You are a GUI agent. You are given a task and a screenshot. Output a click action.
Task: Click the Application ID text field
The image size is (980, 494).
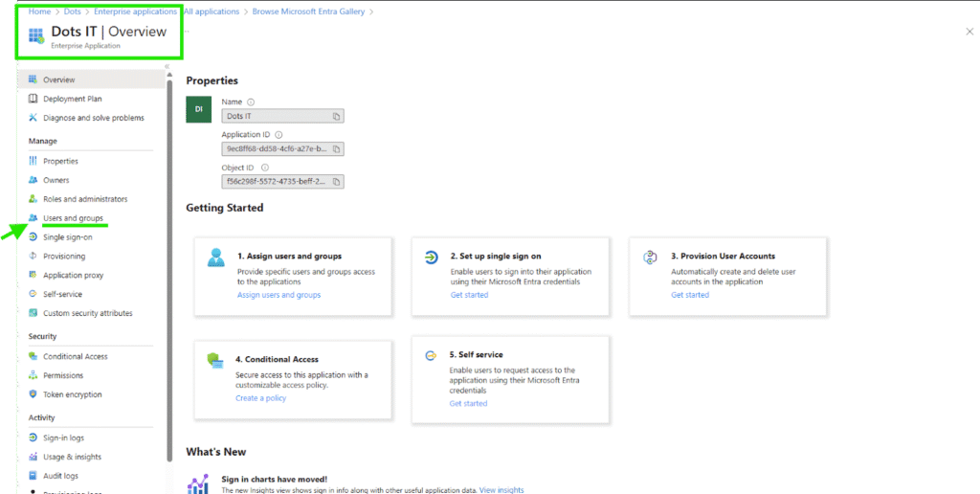click(x=276, y=149)
